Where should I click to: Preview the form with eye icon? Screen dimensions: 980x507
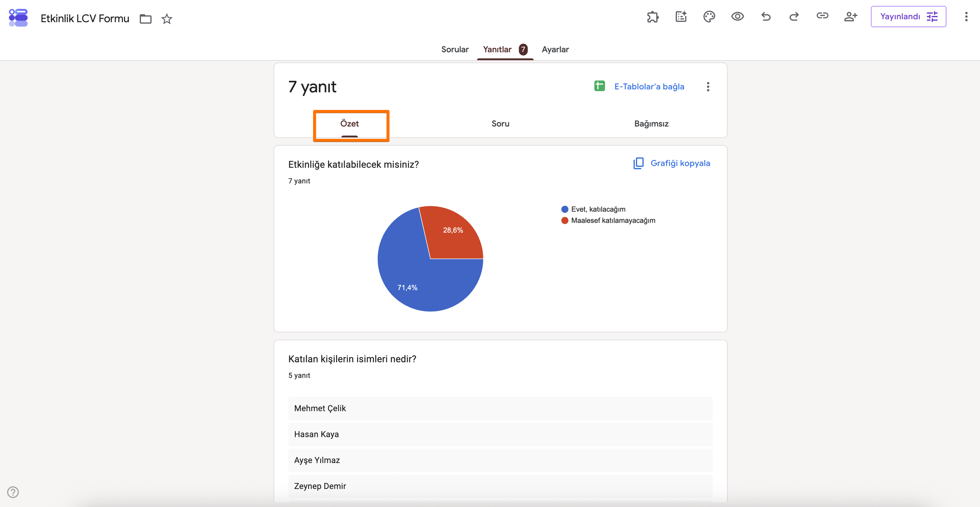(737, 16)
